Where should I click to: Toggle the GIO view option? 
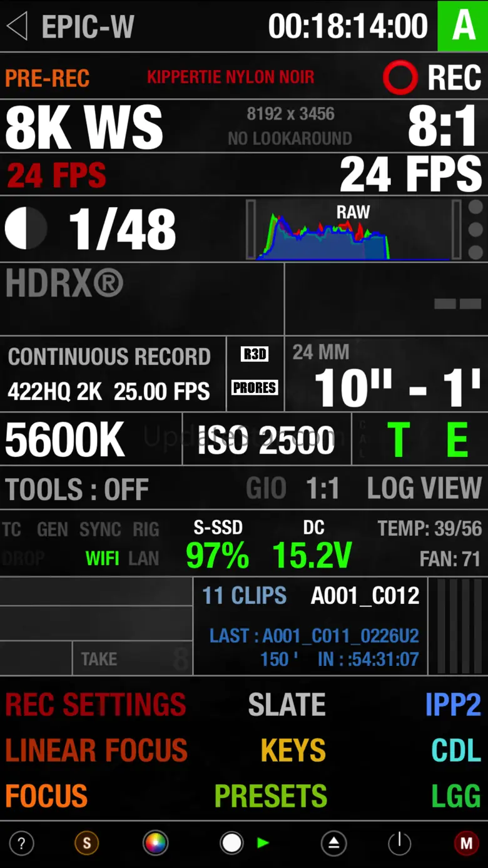click(x=266, y=489)
